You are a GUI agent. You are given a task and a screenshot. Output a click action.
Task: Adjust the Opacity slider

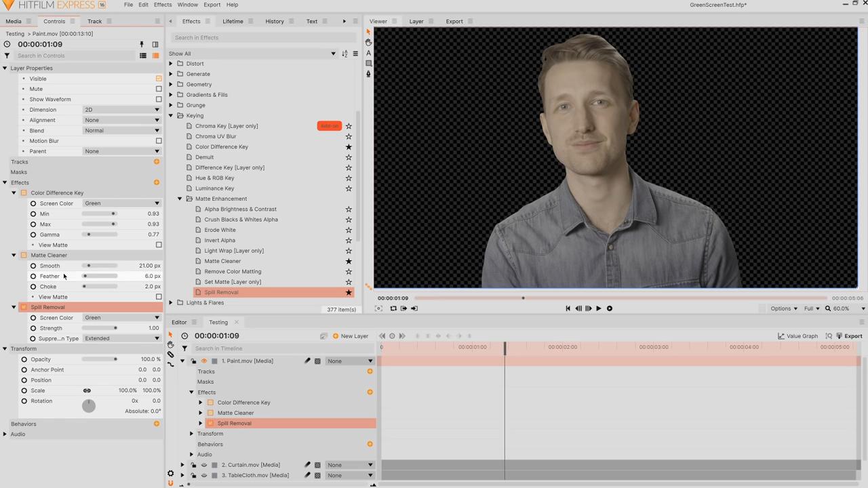[100, 359]
